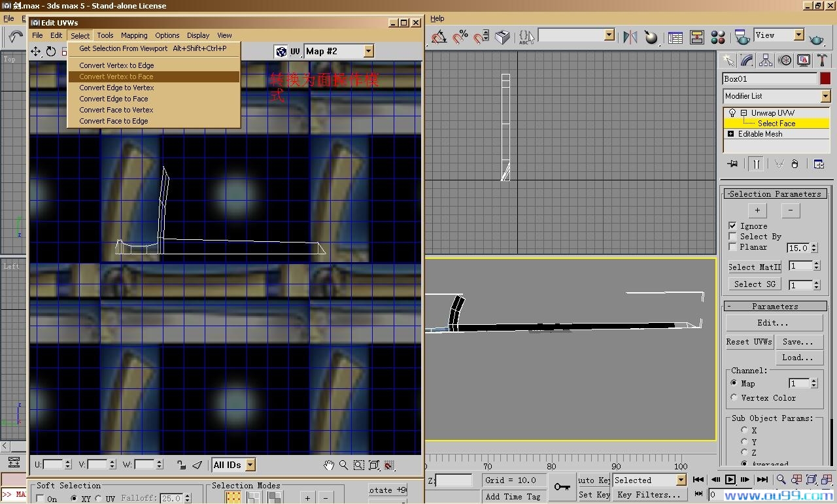Open the named selection sets dropdown
The image size is (837, 504).
point(609,35)
